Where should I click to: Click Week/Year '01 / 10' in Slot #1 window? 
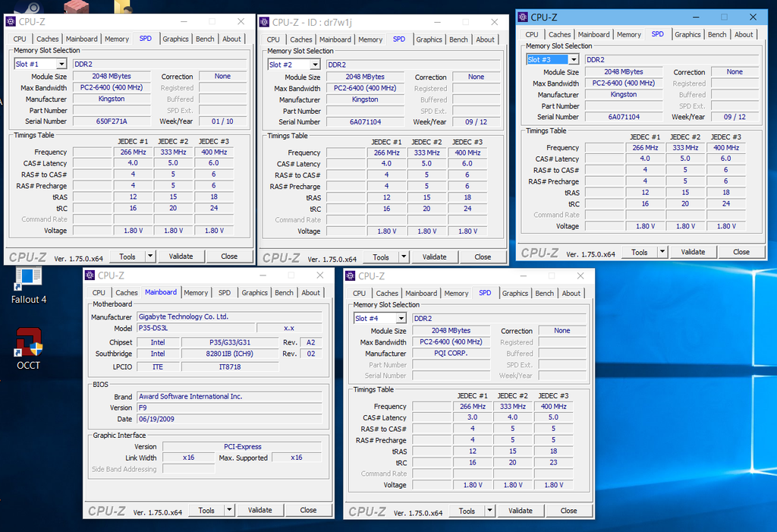tap(222, 121)
